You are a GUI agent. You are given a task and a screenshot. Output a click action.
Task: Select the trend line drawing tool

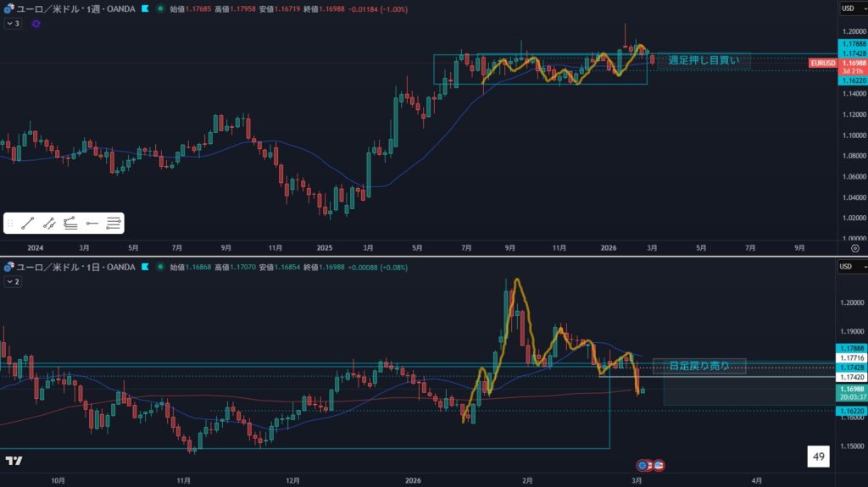click(28, 224)
